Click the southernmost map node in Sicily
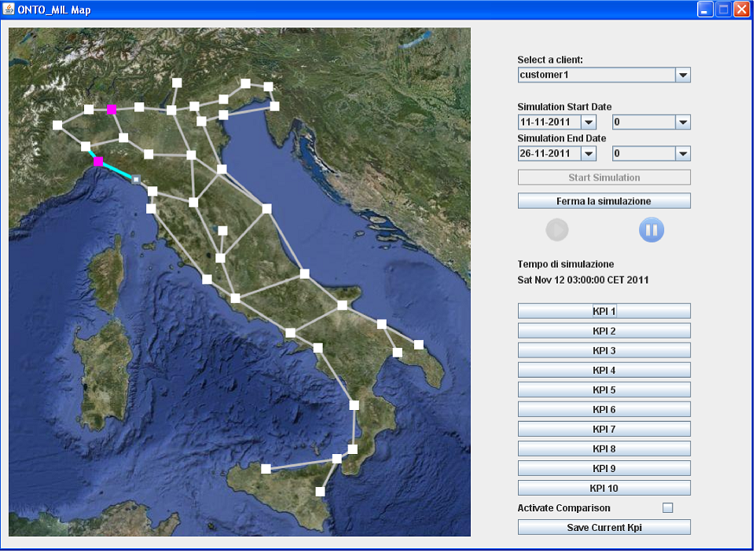This screenshot has width=756, height=553. (x=320, y=492)
